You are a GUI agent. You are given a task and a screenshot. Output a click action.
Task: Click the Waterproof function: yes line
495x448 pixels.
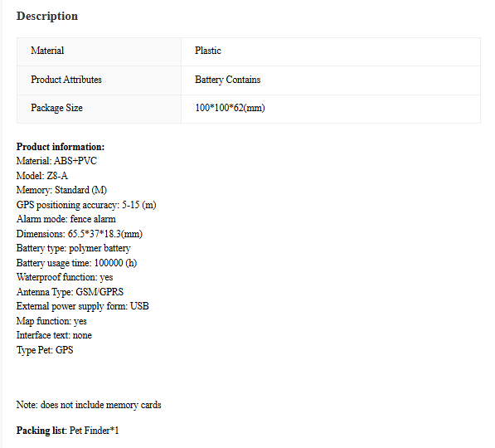[65, 277]
